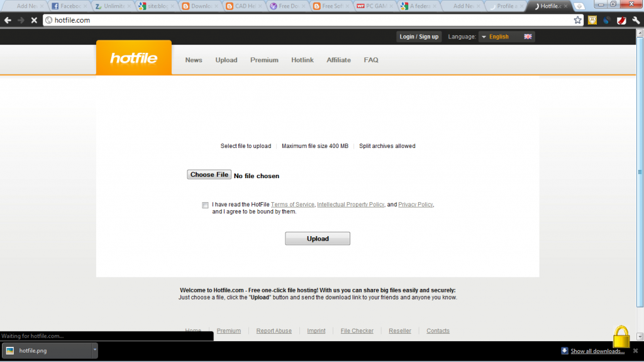644x362 pixels.
Task: Open the Report Abuse footer link
Action: point(274,331)
